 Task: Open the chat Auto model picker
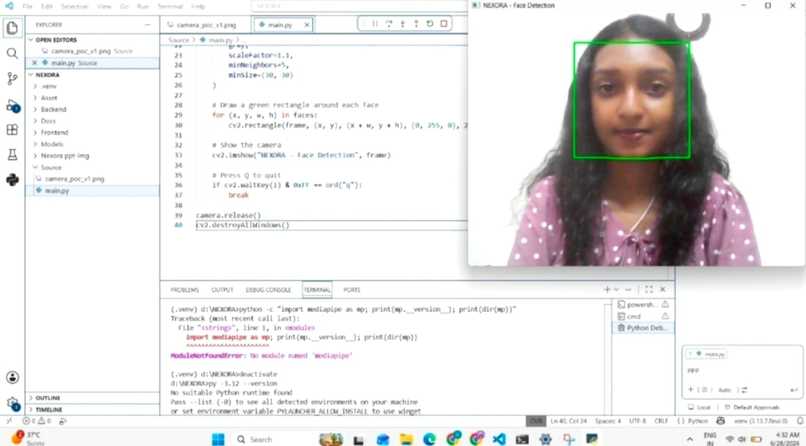pyautogui.click(x=726, y=390)
